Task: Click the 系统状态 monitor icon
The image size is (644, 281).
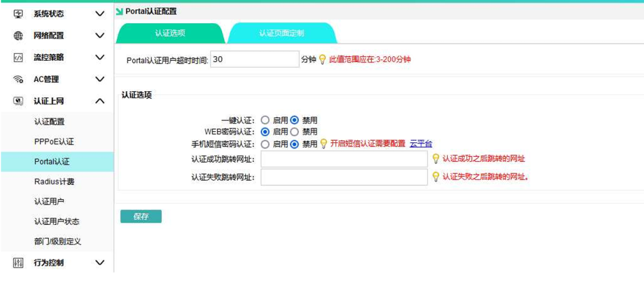Action: click(18, 14)
